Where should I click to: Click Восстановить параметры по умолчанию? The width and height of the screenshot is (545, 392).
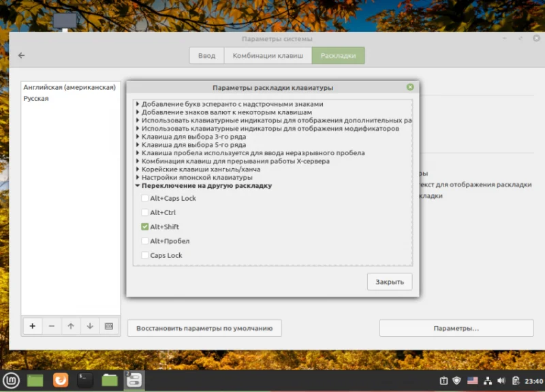point(204,328)
